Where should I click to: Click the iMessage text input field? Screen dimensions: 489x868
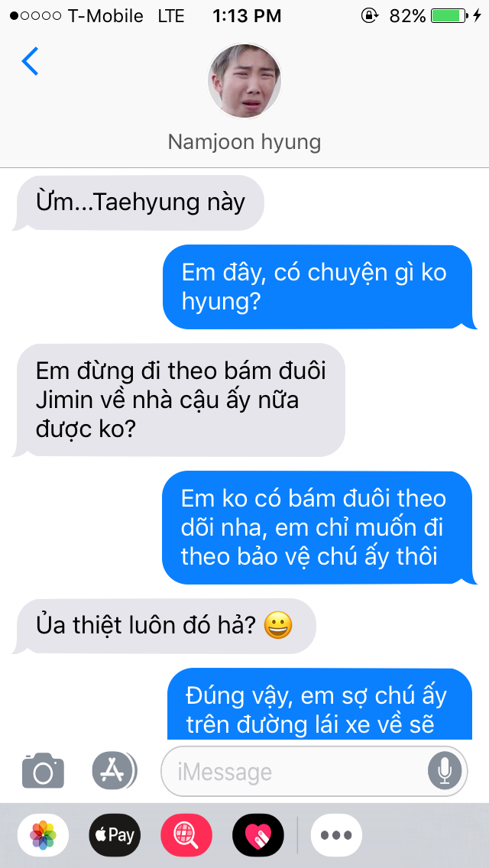[314, 771]
